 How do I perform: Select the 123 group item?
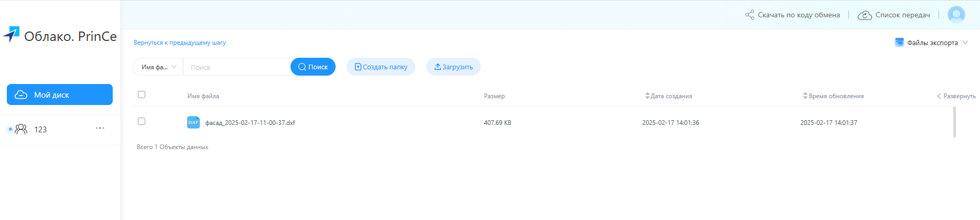60,129
